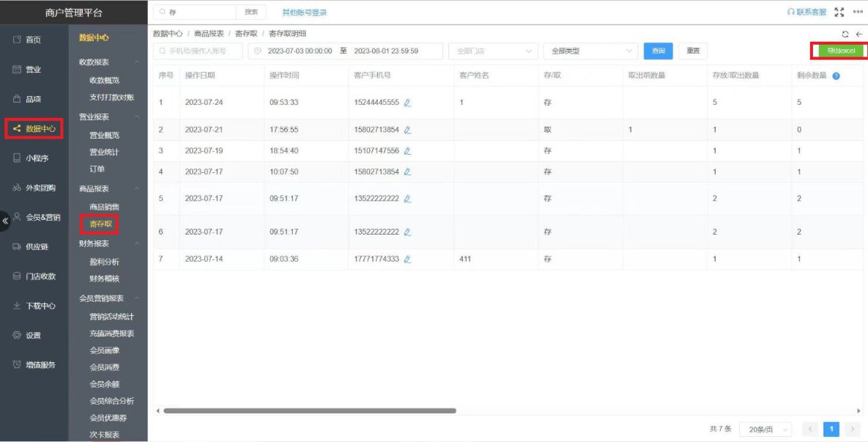
Task: Click the refresh icon above the table
Action: (845, 34)
